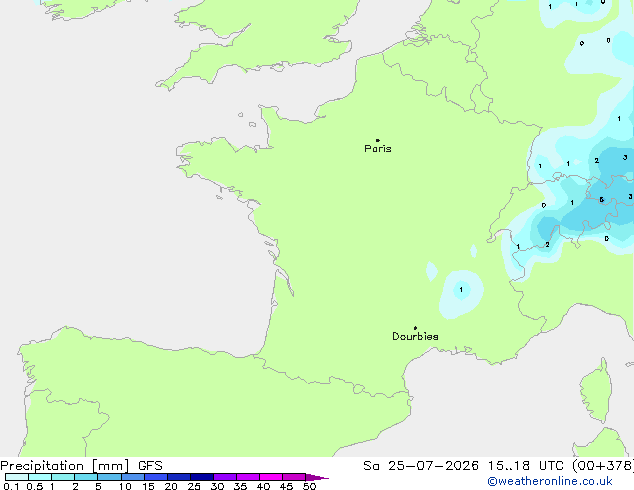Viewport: 634px width, 490px height.
Task: Select the 2–5 mm legend color swatch
Action: click(86, 477)
